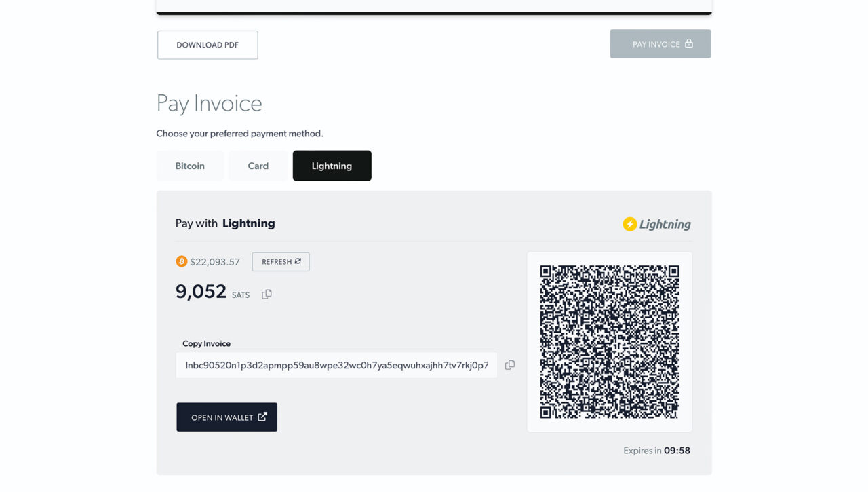Click the $22,093.57 price text

(x=215, y=262)
